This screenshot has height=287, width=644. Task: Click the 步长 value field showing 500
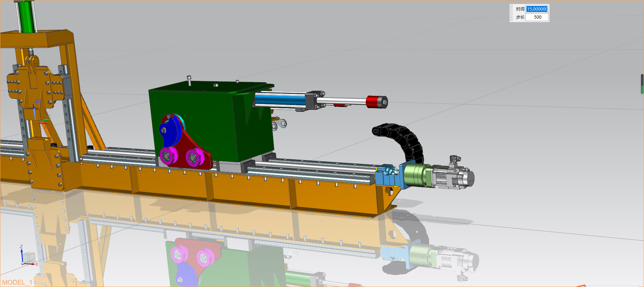point(537,17)
